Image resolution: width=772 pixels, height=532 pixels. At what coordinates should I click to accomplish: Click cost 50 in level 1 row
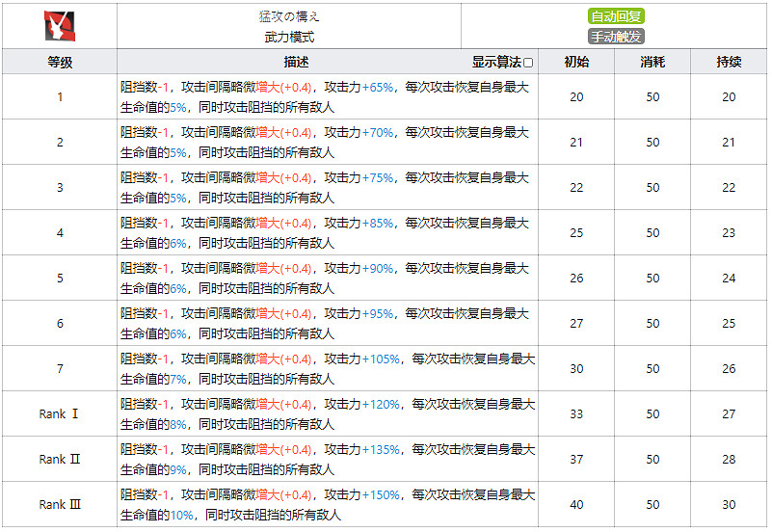[652, 97]
